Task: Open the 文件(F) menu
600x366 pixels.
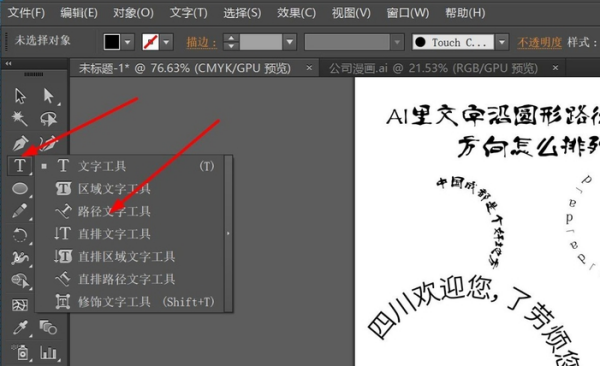Action: coord(26,13)
